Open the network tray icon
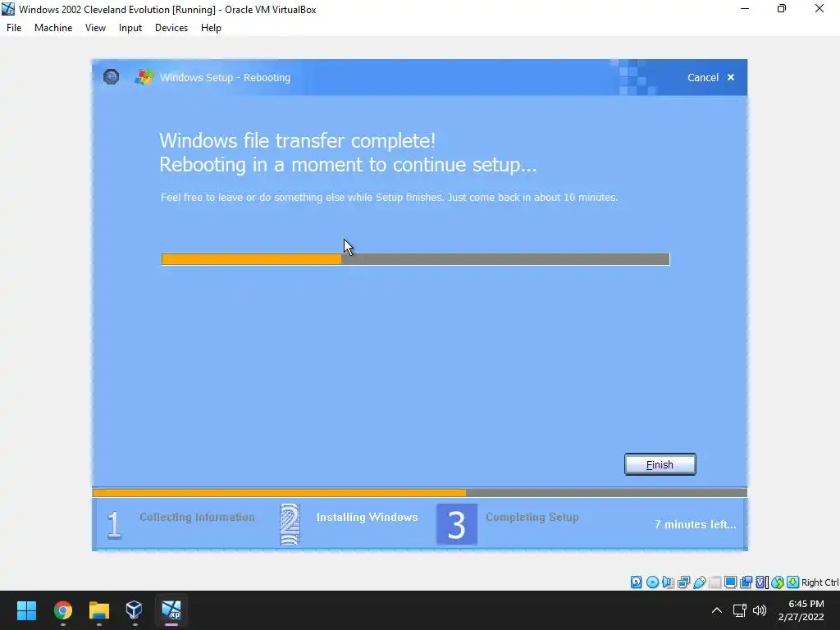This screenshot has width=840, height=630. point(740,610)
